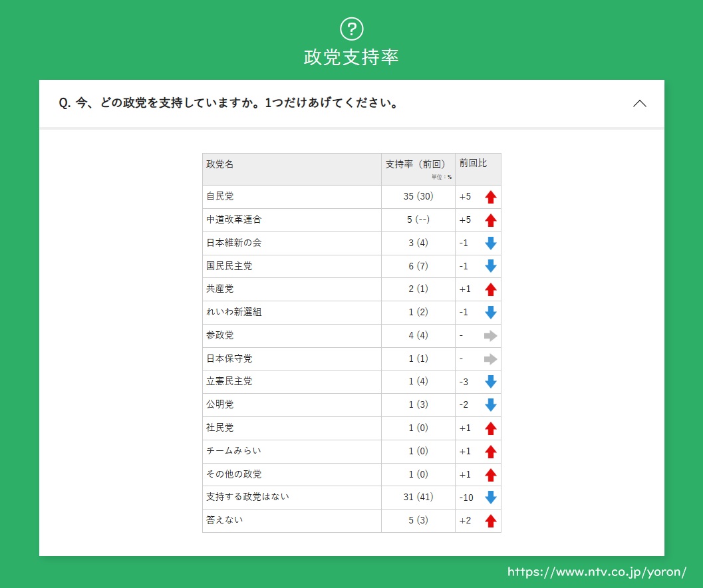703x588 pixels.
Task: Collapse the party support question panel
Action: pyautogui.click(x=639, y=104)
